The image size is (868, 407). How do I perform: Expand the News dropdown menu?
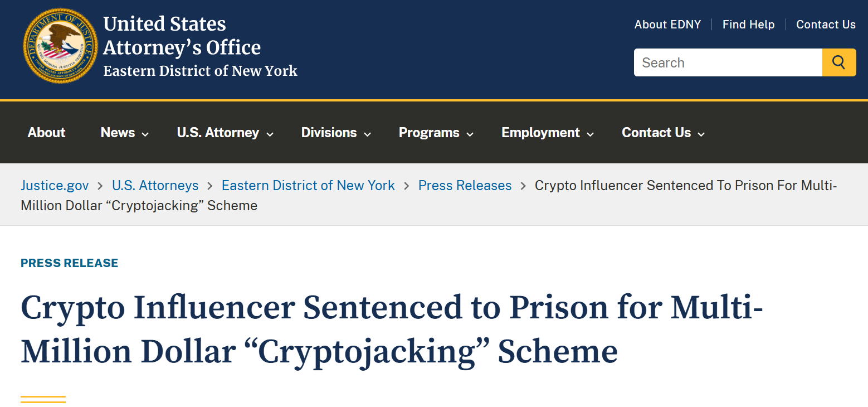[125, 133]
